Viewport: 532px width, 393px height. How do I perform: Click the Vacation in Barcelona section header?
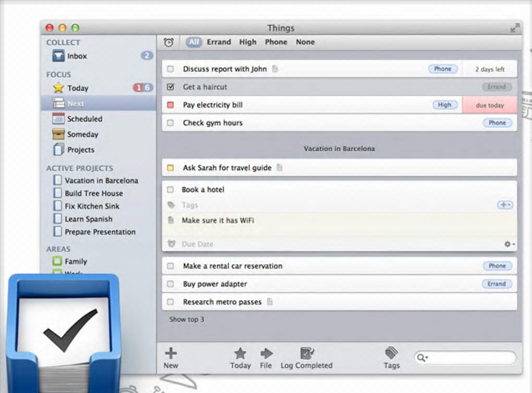coord(340,149)
